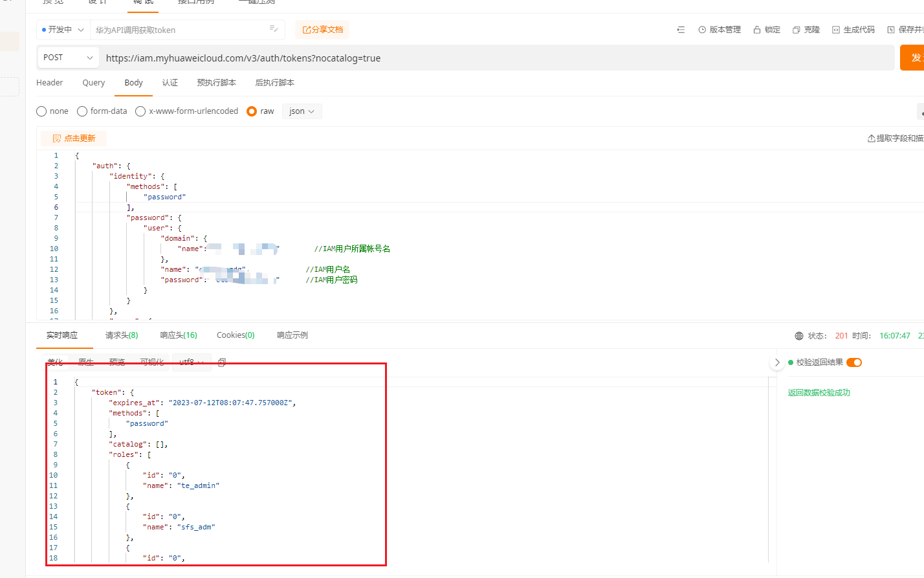Copy the response with the copy icon next to utf8
This screenshot has width=924, height=578.
pyautogui.click(x=222, y=362)
